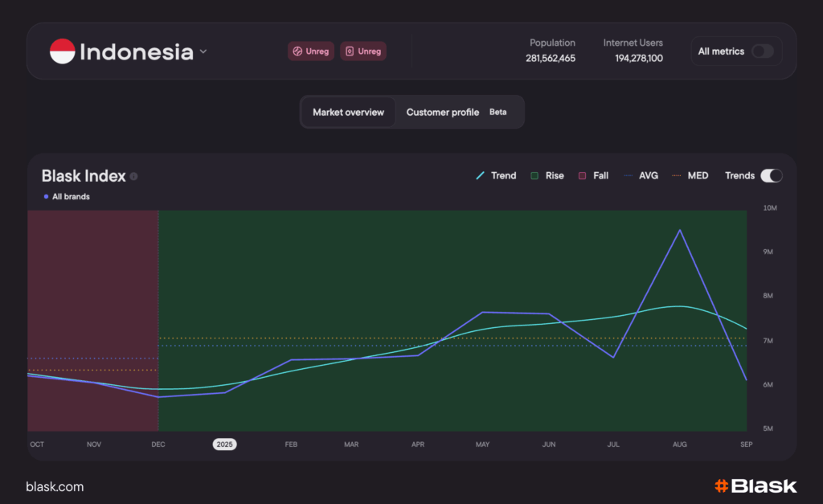The height and width of the screenshot is (504, 823).
Task: Turn off the Trends toggle
Action: 771,175
